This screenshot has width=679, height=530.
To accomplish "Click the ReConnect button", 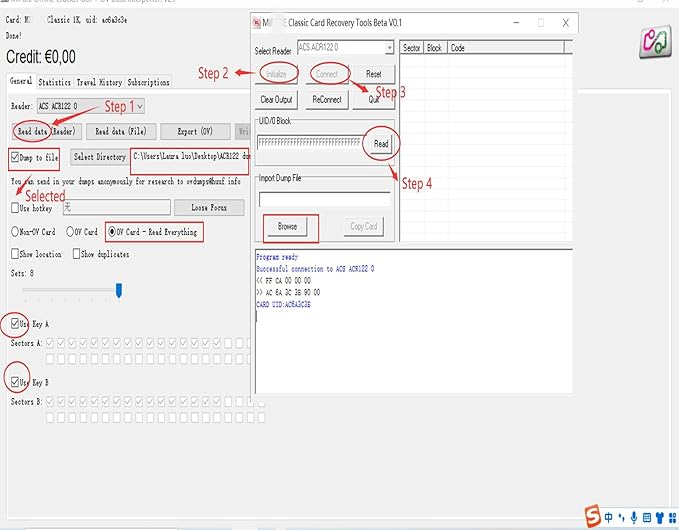I will tap(327, 100).
